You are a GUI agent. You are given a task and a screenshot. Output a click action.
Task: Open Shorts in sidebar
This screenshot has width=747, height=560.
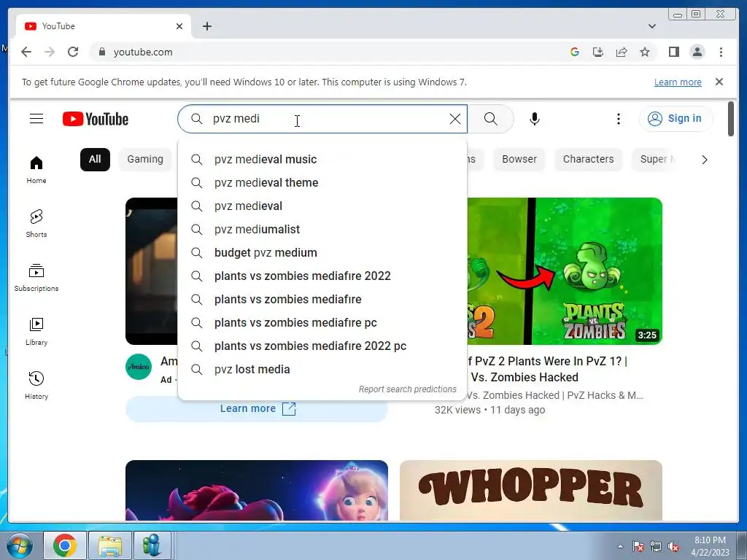(x=36, y=224)
